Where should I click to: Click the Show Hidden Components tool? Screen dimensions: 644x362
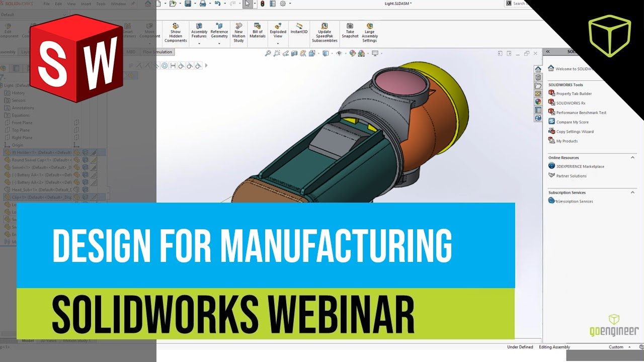[176, 33]
